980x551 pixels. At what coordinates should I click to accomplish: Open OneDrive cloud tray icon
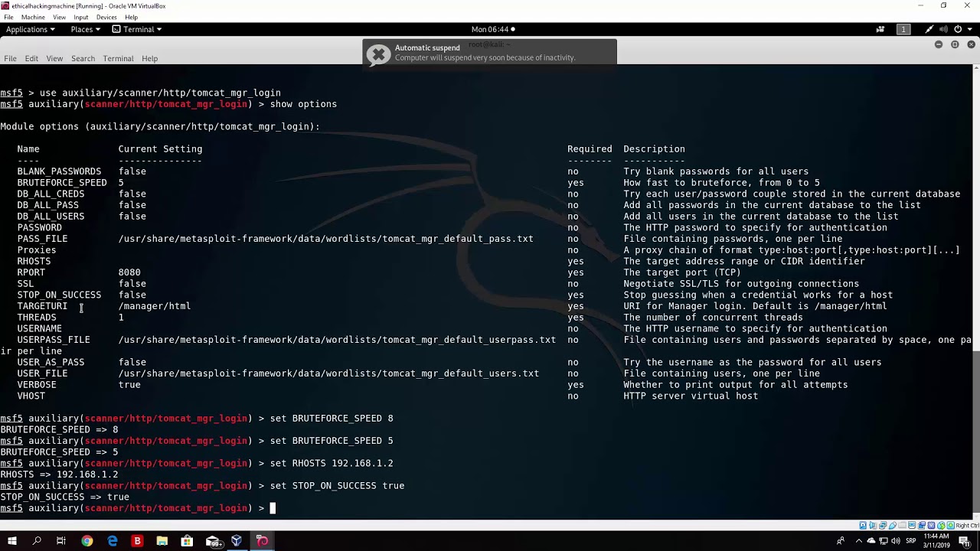click(871, 540)
